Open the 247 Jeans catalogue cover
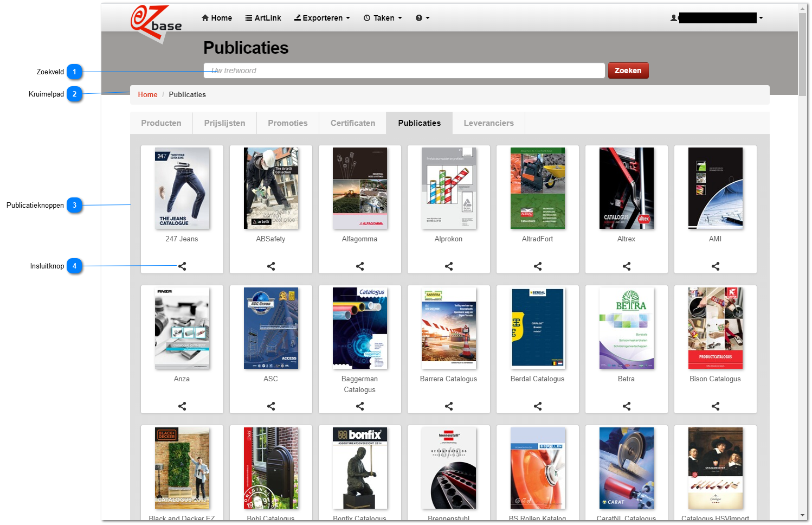Viewport: 812px width, 525px height. (182, 188)
